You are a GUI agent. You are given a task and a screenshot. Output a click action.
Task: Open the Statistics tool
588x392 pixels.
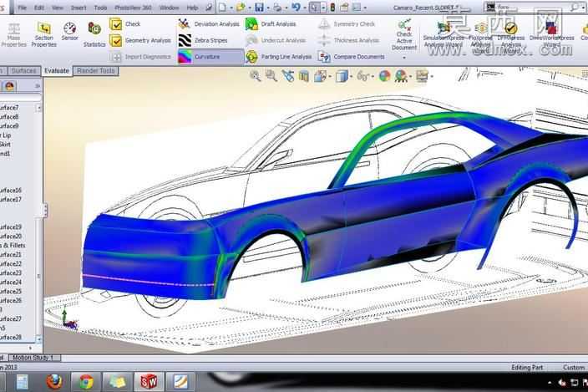point(94,35)
